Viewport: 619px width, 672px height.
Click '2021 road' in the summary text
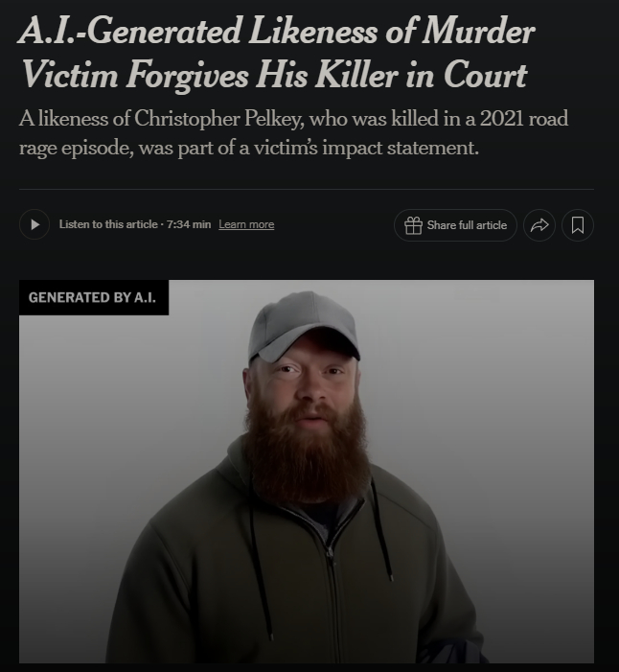tap(524, 119)
